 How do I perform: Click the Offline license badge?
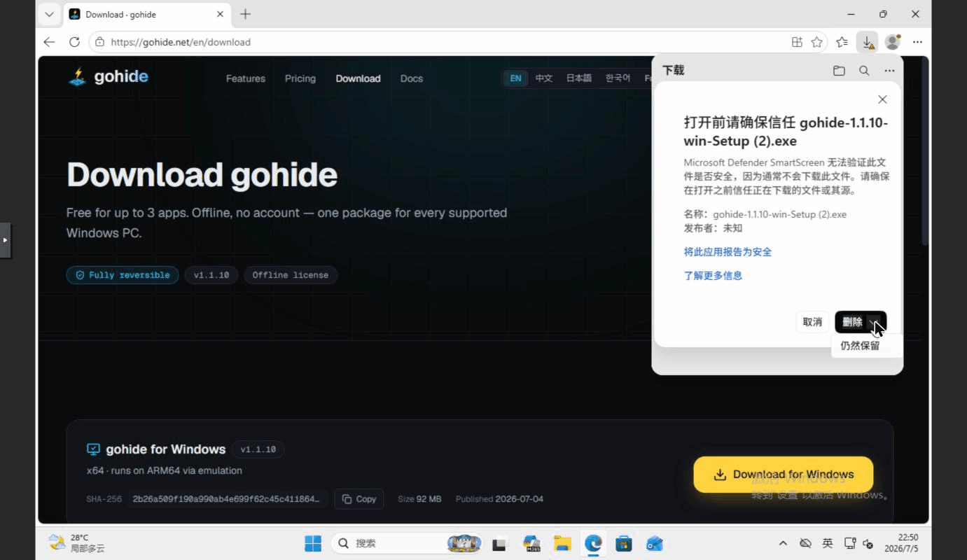click(291, 275)
